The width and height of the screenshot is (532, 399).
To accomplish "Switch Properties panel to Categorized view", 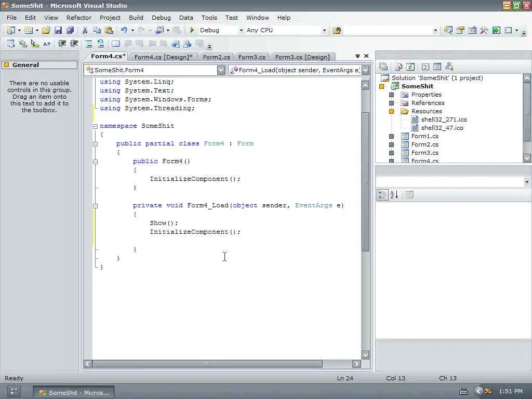I will 382,195.
